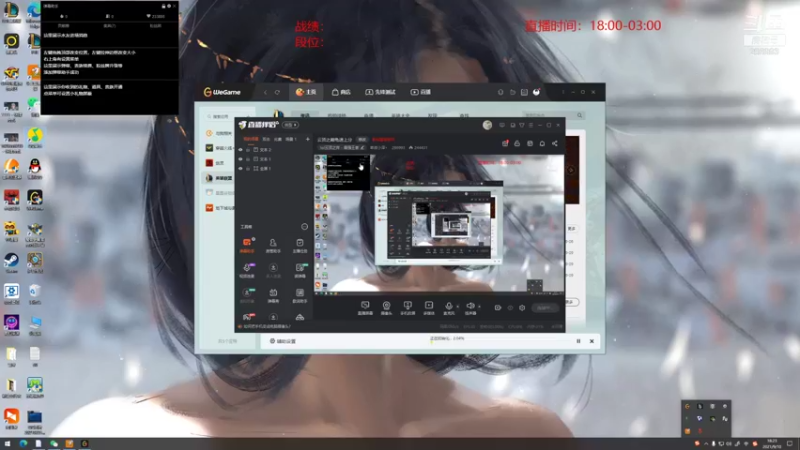
Task: Open the gift-box tool in toolbox third row
Action: (x=273, y=295)
